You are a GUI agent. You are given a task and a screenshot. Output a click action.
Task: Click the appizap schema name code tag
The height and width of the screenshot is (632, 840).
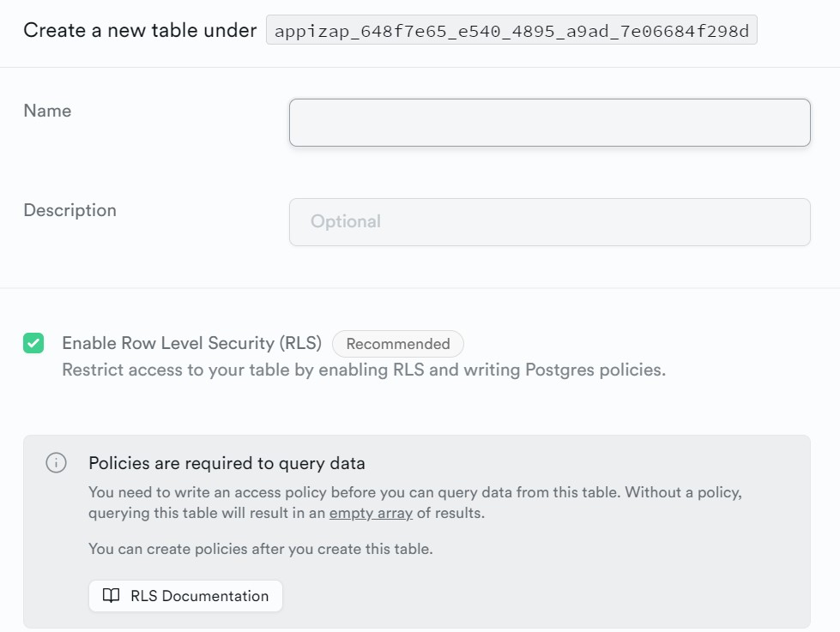(x=511, y=30)
